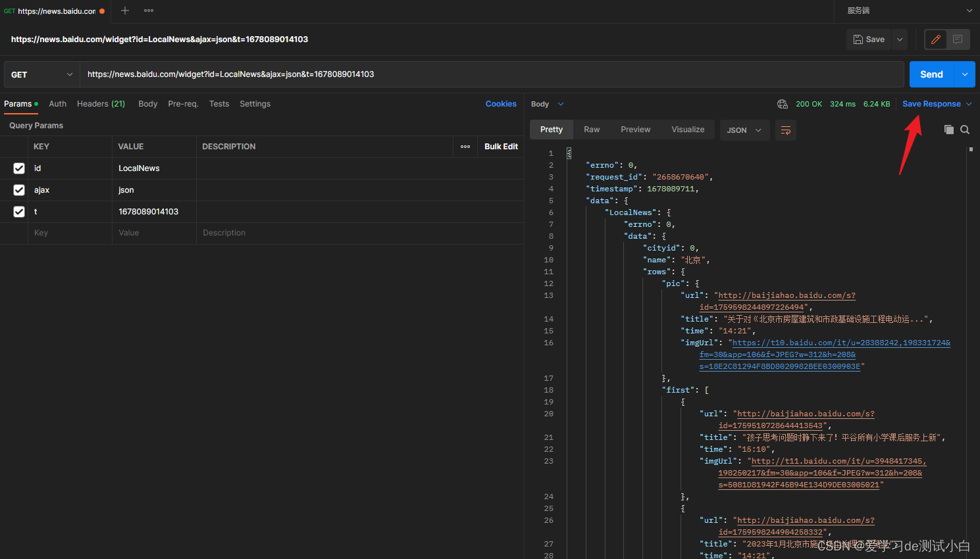980x559 pixels.
Task: Open the Tests tab
Action: (219, 104)
